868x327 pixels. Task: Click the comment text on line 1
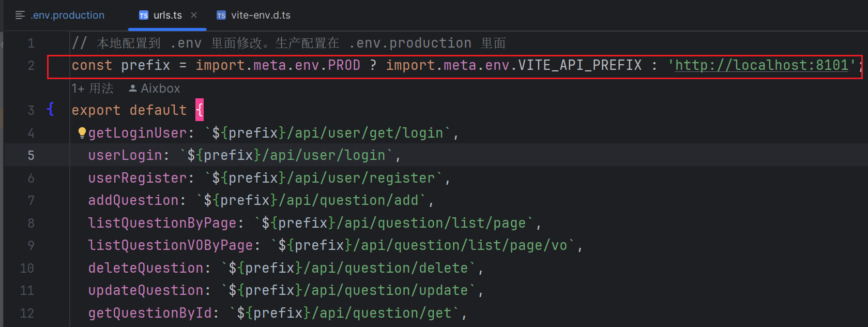click(x=288, y=43)
